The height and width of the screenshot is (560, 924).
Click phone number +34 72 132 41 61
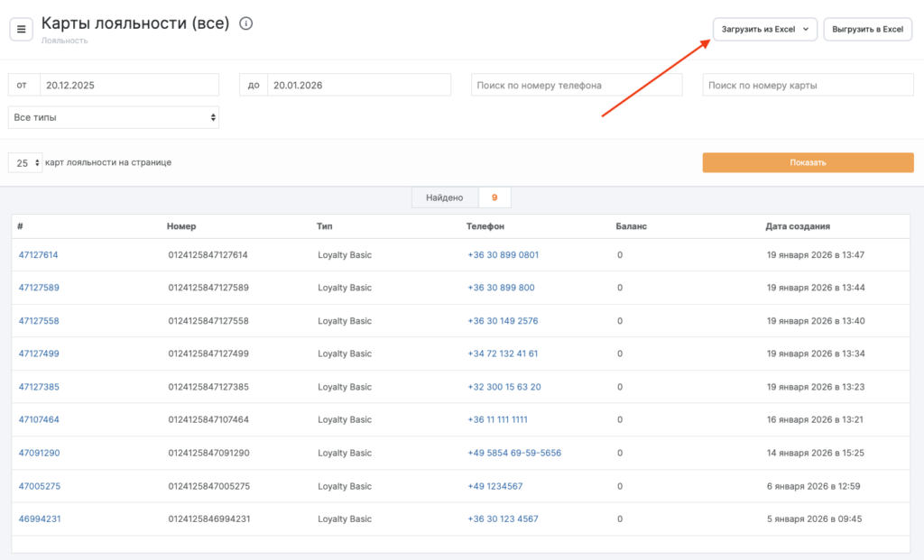pyautogui.click(x=503, y=353)
